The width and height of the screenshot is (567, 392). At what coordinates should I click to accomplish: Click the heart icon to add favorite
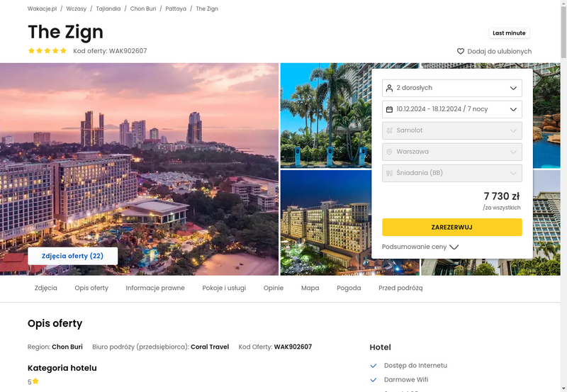pyautogui.click(x=460, y=51)
